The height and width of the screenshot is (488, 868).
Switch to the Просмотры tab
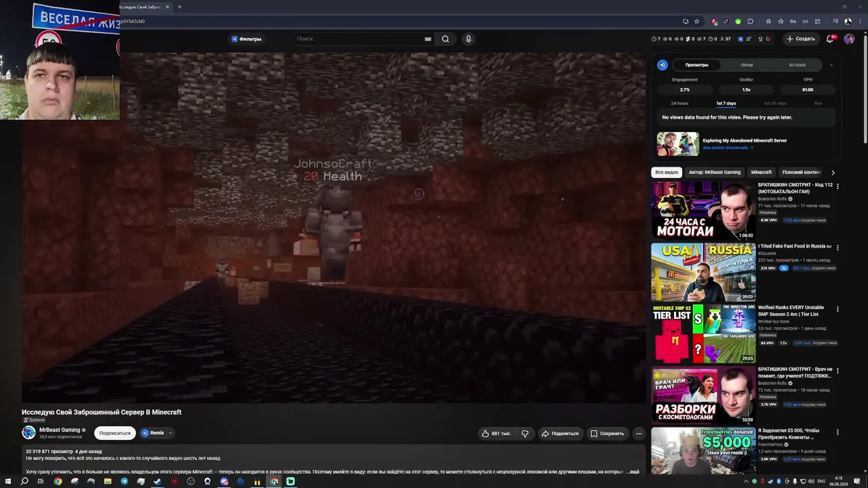click(696, 65)
